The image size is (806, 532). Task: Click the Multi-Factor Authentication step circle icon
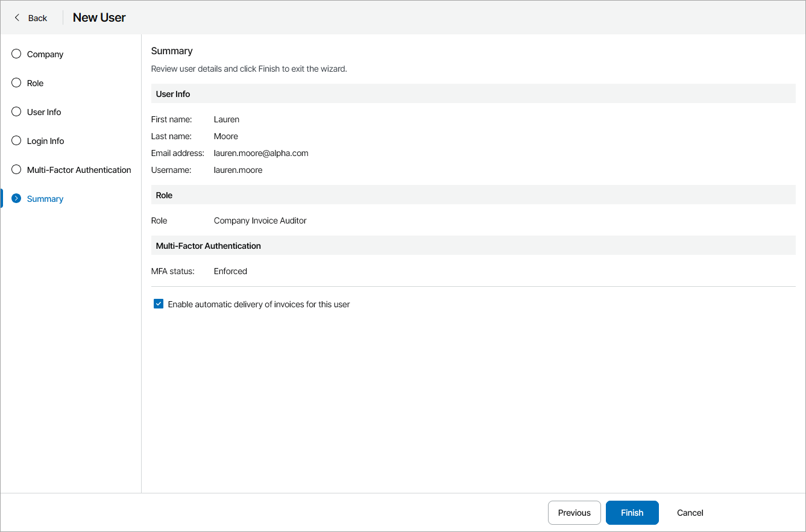(16, 170)
